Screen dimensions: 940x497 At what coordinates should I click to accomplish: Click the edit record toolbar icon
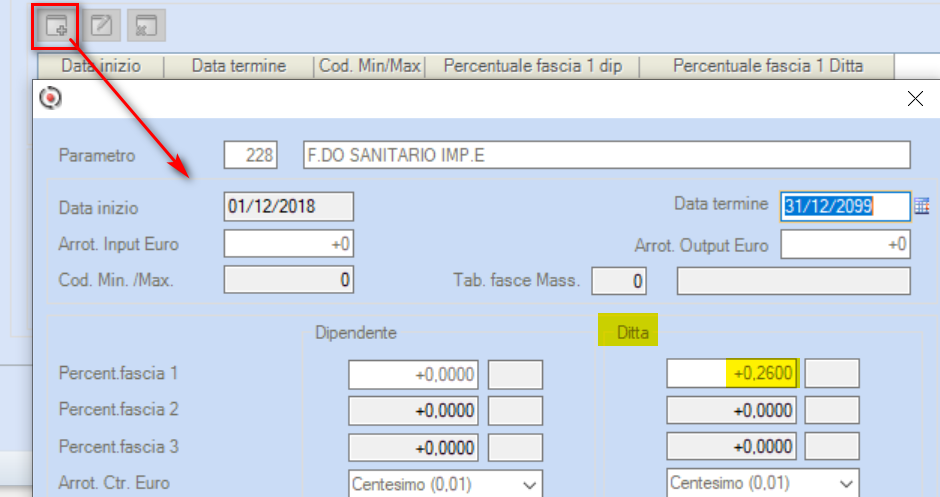101,26
